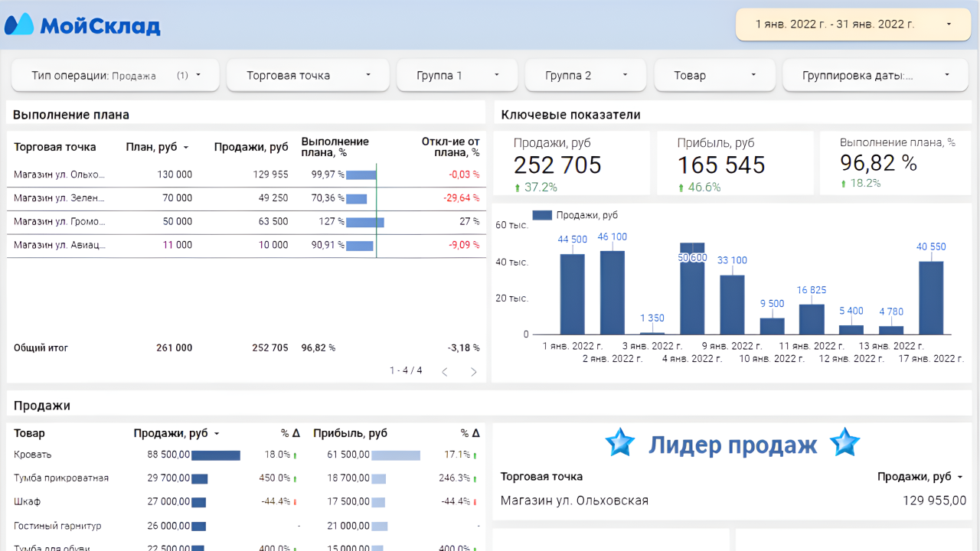Select row Магазин ул. Зелен...

[x=247, y=198]
